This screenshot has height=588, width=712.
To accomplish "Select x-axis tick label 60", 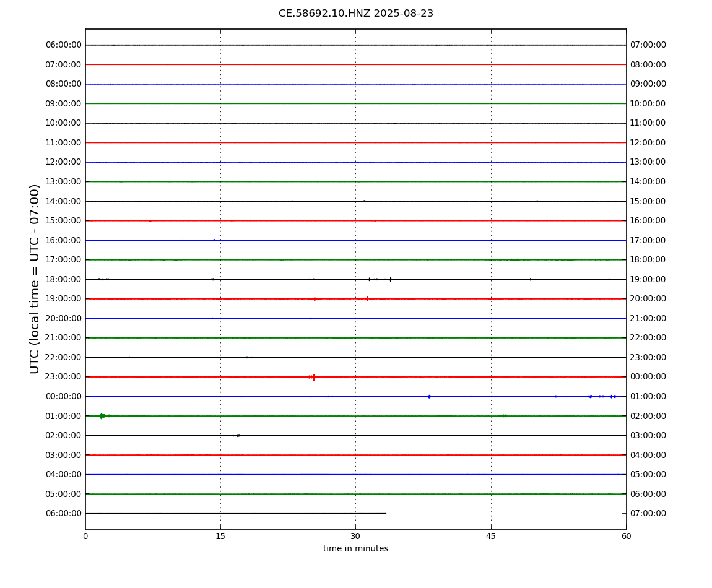I will tap(626, 536).
